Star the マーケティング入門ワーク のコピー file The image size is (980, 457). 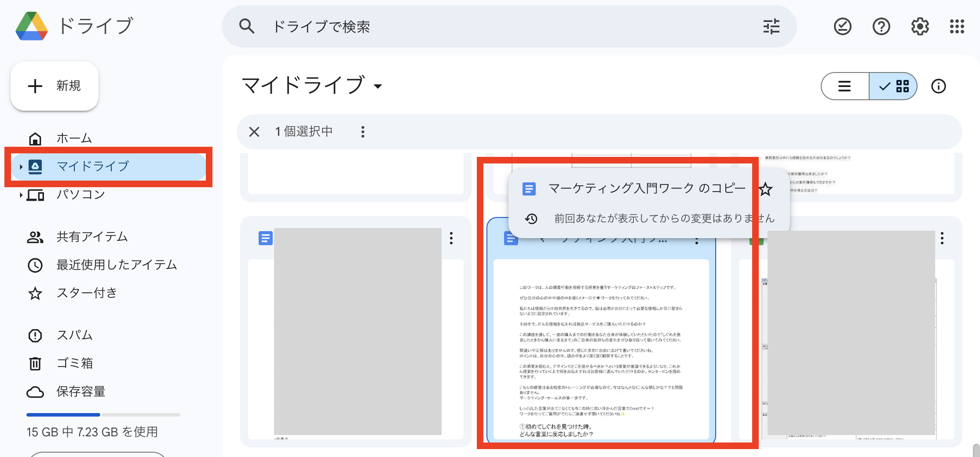(x=766, y=189)
